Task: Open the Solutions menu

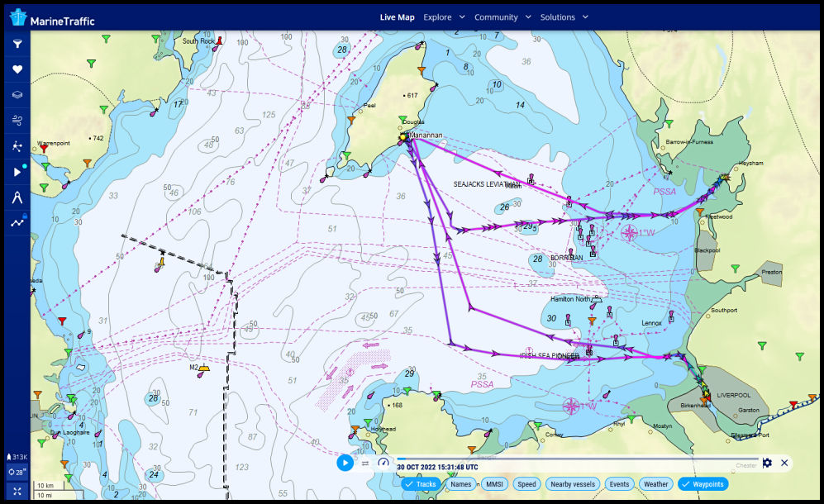Action: pyautogui.click(x=558, y=17)
